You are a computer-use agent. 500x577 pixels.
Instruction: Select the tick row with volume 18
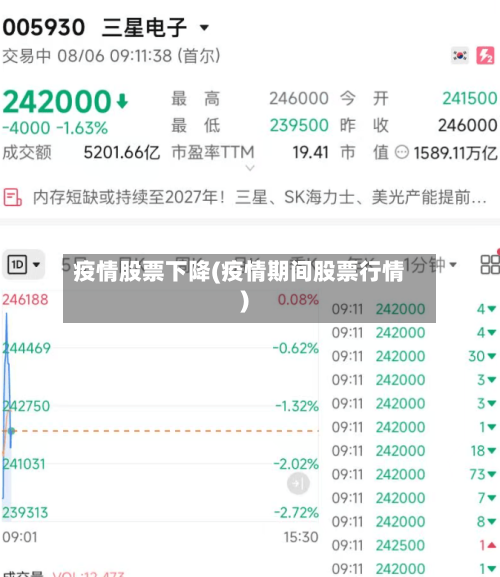(x=414, y=451)
